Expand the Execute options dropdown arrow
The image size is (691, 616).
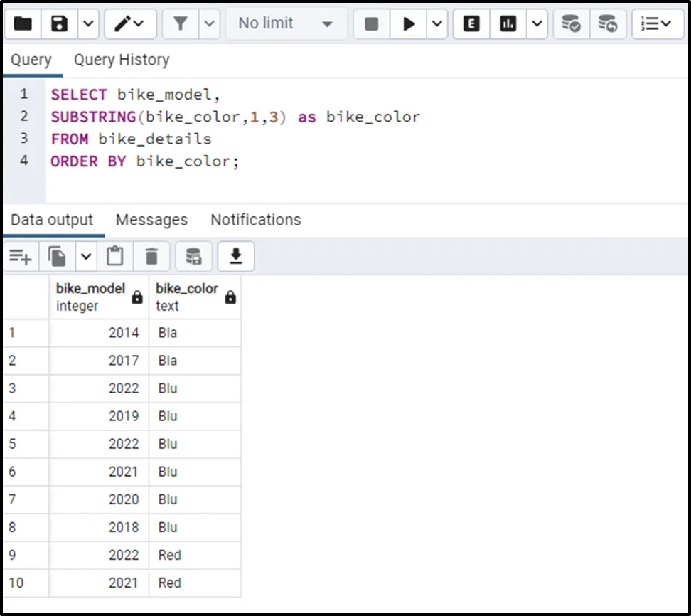(x=436, y=24)
